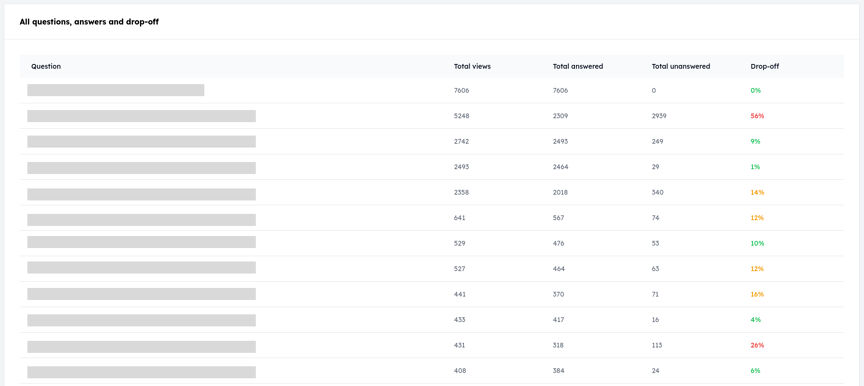Click the unanswered count 63
The height and width of the screenshot is (386, 864).
(655, 269)
